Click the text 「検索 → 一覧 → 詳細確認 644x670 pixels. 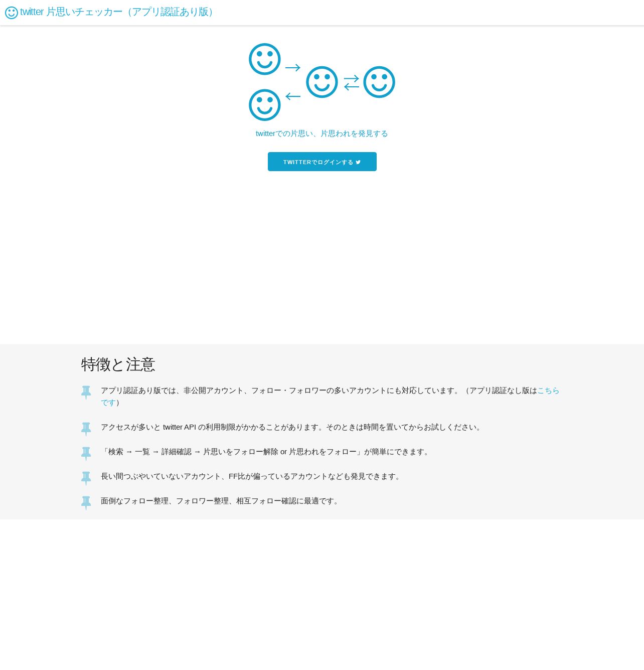tap(266, 452)
